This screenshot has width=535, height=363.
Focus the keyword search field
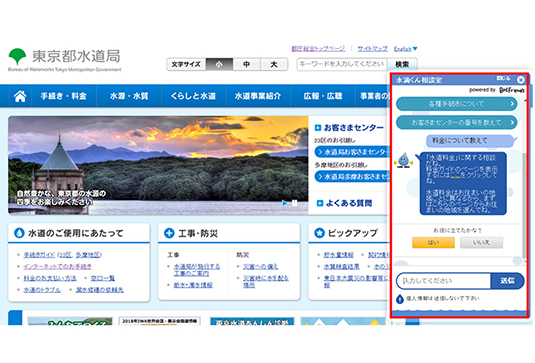(x=342, y=64)
